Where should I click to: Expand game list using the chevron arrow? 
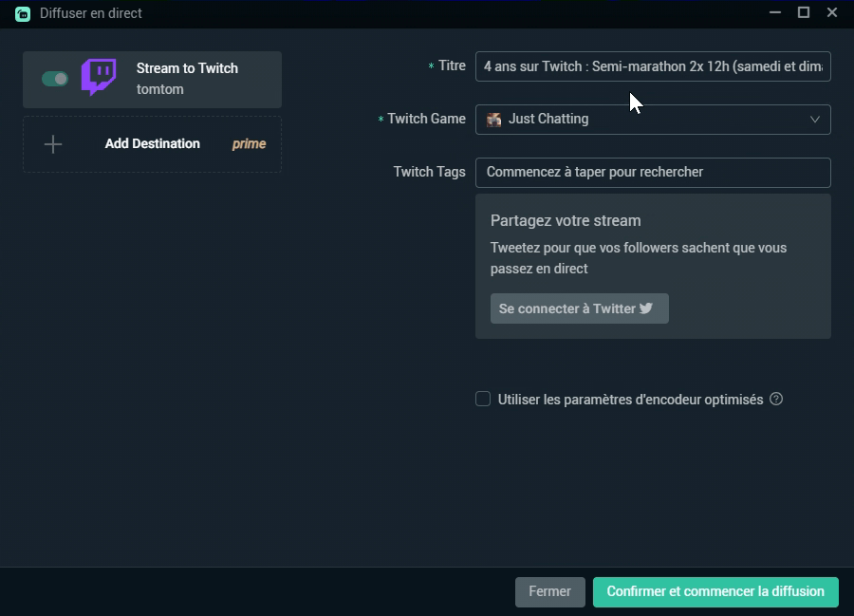click(814, 120)
